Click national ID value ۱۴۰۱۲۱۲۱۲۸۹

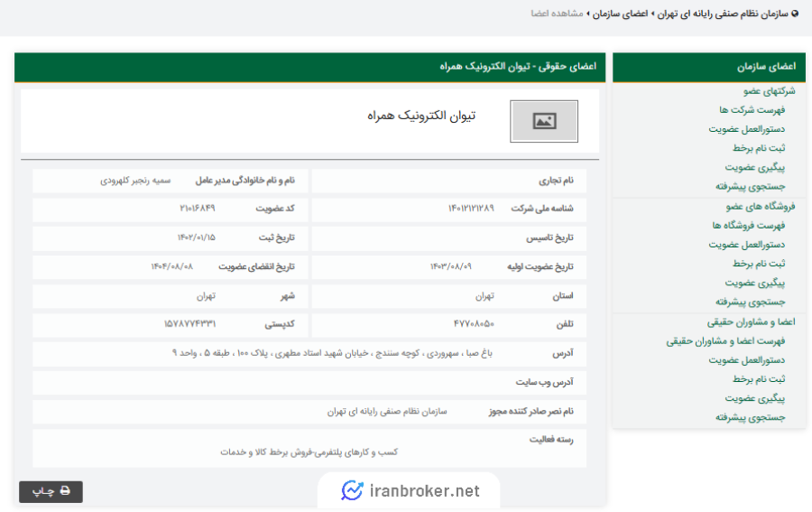pos(471,209)
